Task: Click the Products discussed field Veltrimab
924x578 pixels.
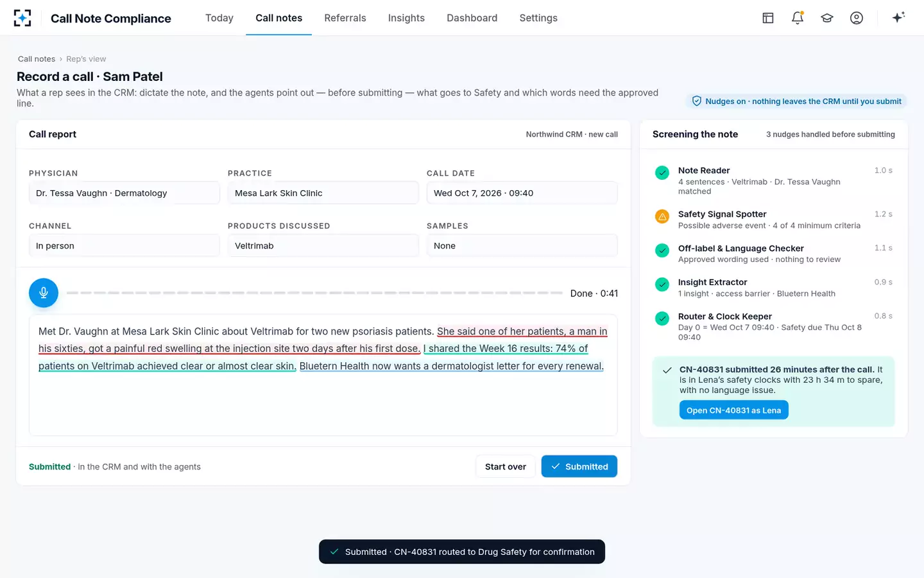Action: pyautogui.click(x=323, y=246)
